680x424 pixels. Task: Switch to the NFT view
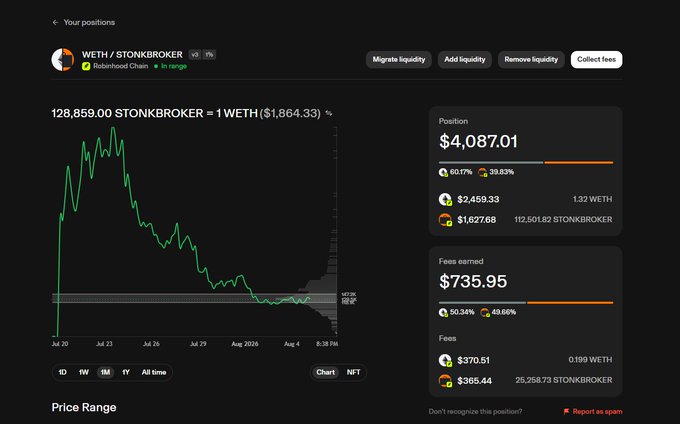[353, 372]
